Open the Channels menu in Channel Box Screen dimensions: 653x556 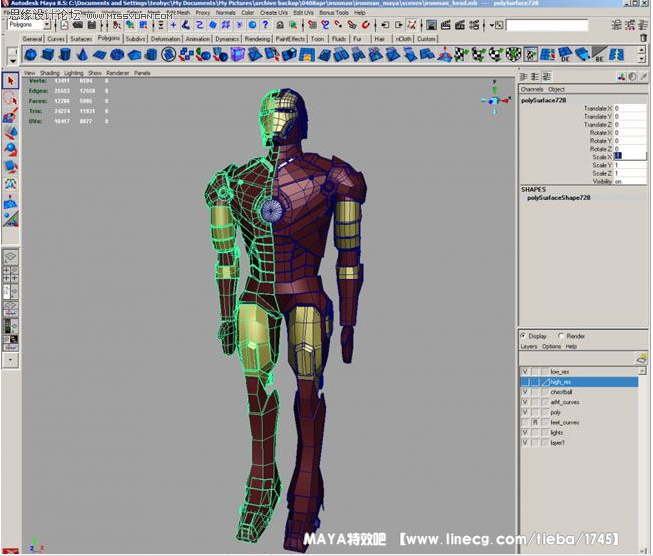coord(532,89)
